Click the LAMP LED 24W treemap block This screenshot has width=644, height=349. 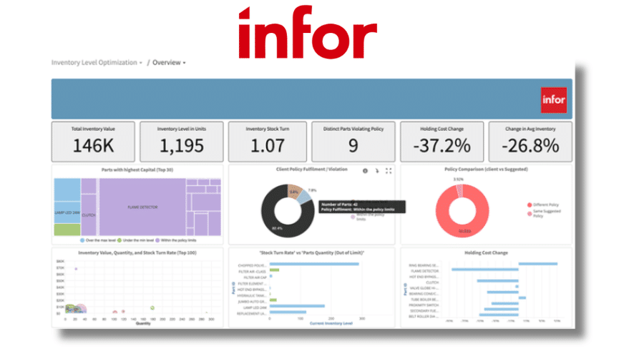66,212
